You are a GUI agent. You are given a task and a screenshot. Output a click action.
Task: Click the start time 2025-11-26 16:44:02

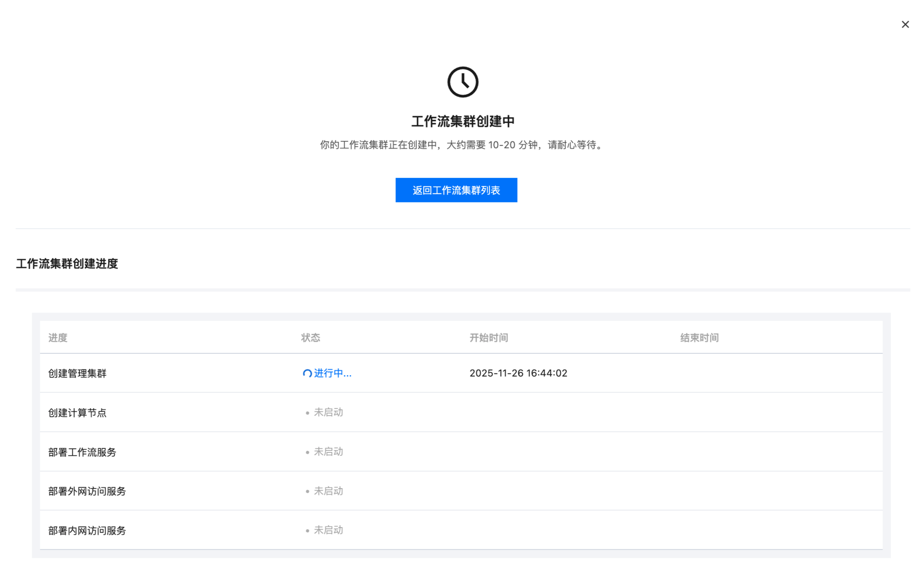point(518,373)
